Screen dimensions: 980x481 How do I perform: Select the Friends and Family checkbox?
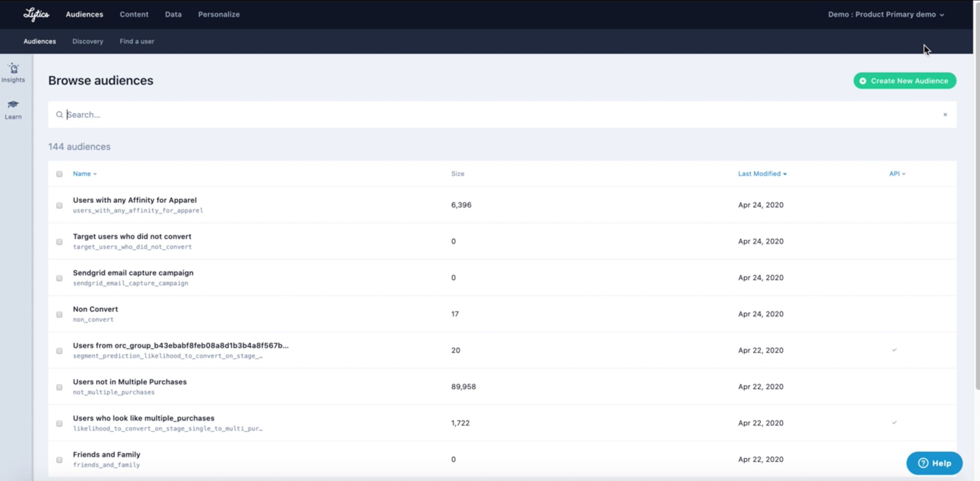[59, 460]
